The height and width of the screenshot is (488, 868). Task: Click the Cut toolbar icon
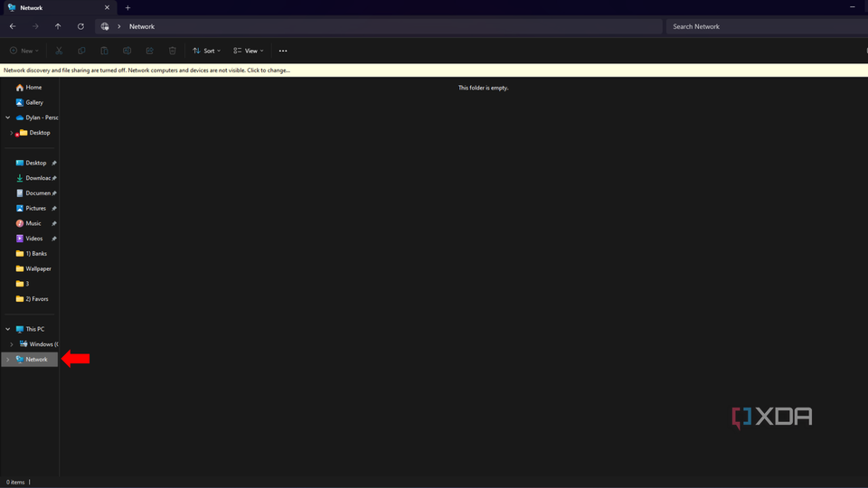click(x=59, y=51)
